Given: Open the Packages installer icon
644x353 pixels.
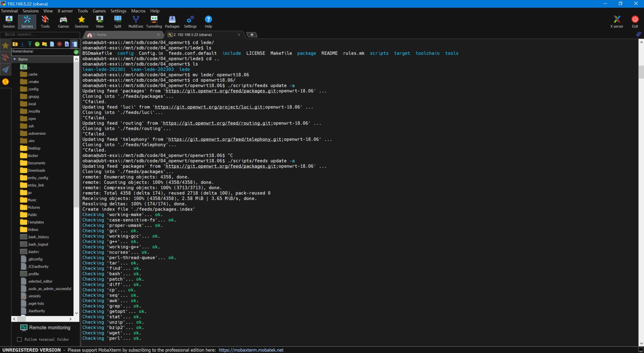Looking at the screenshot, I should (x=172, y=21).
